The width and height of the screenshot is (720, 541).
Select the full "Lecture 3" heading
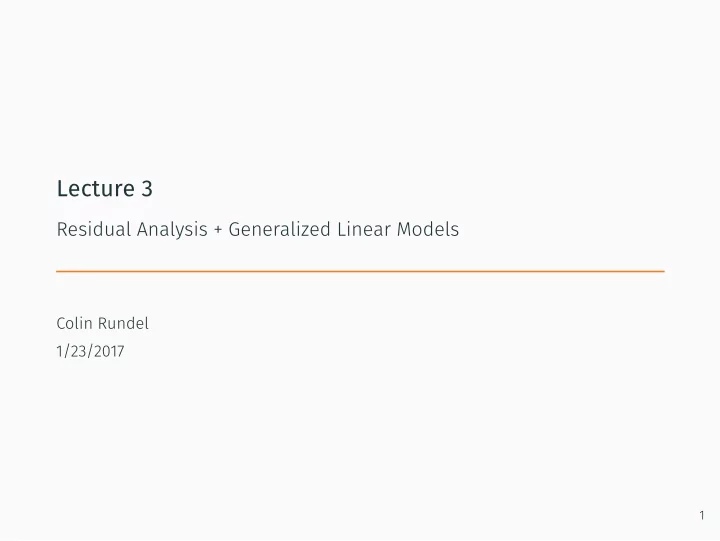[105, 188]
